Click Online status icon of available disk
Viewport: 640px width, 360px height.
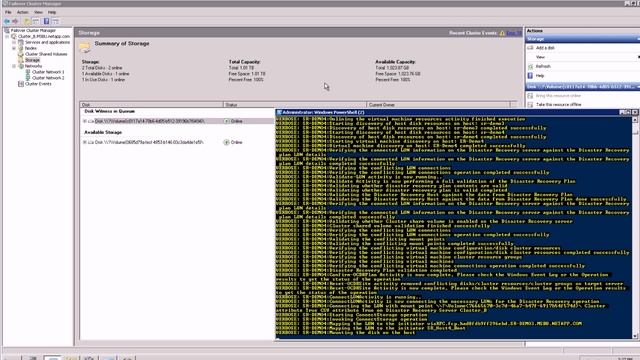coord(227,142)
